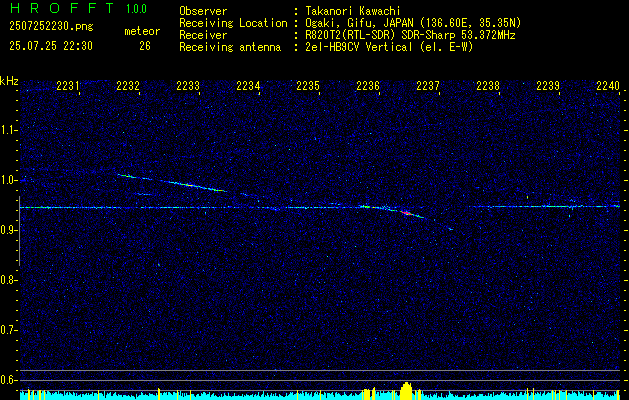Click the 0.8 frequency axis label
Viewport: 629px width, 400px height.
8,280
